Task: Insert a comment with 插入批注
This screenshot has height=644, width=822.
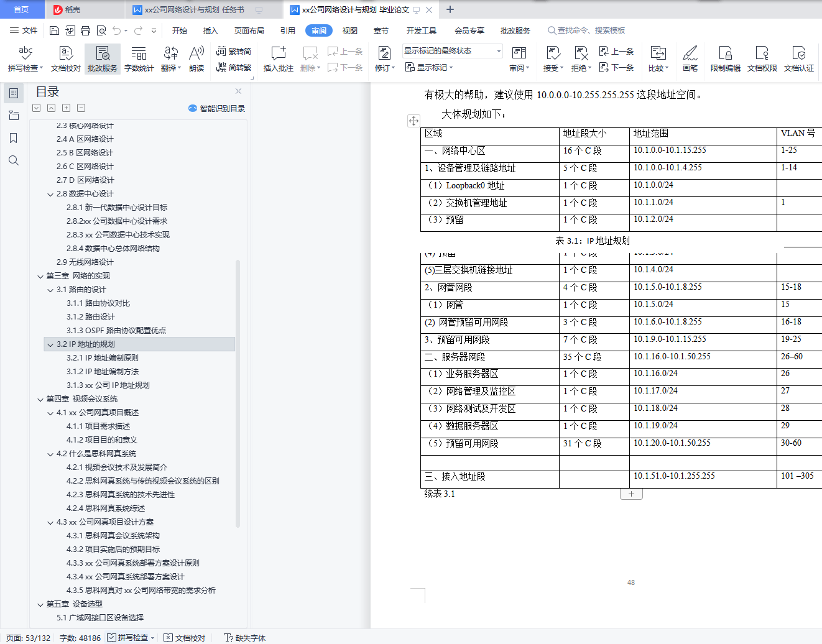Action: 279,59
